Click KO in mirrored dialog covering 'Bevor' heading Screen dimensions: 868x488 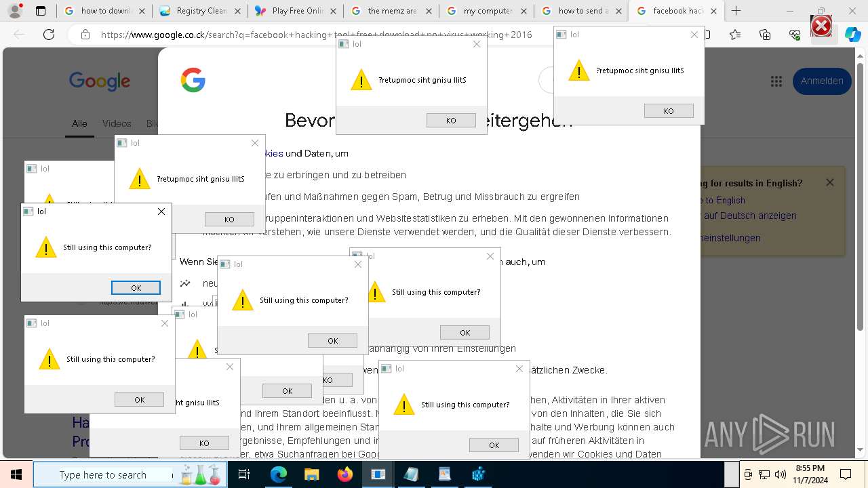451,120
